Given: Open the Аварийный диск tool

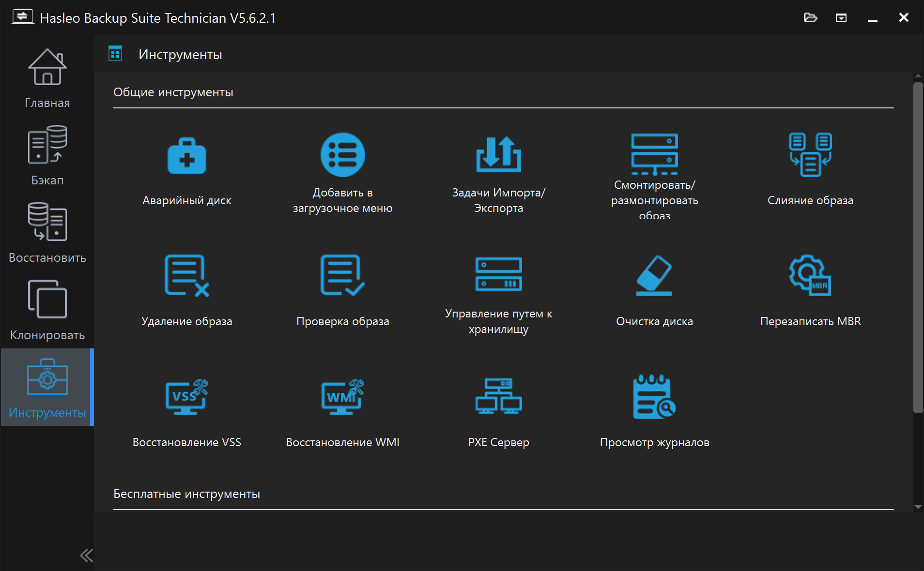Looking at the screenshot, I should (187, 156).
